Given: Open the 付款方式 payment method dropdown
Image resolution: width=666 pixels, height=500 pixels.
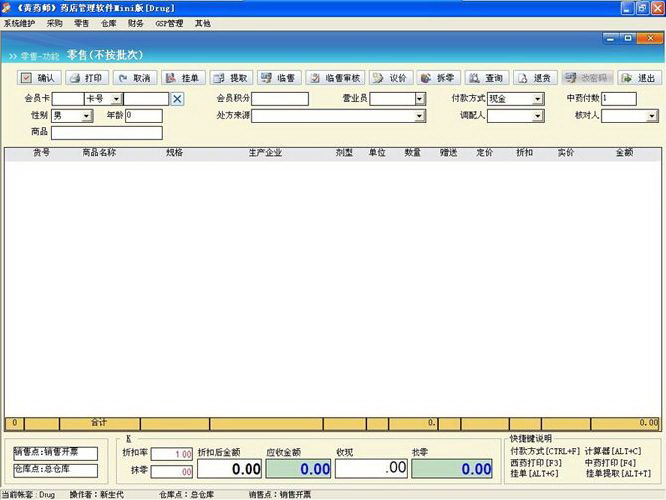Looking at the screenshot, I should [538, 99].
